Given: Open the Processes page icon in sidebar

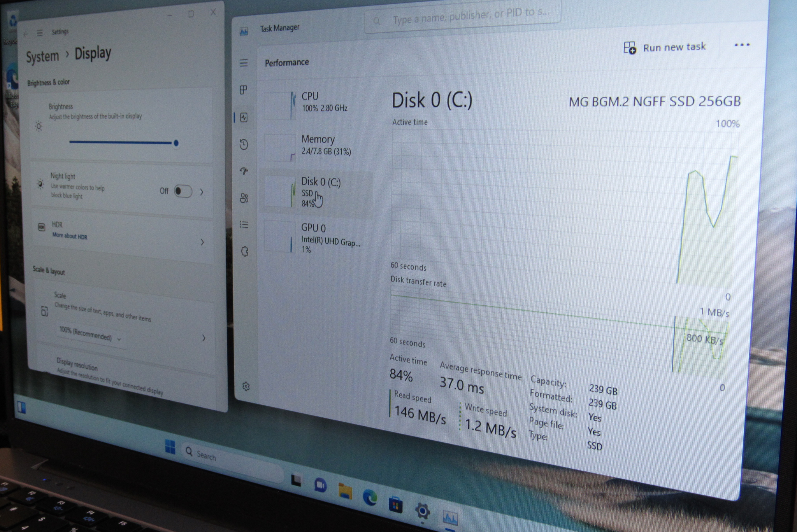Looking at the screenshot, I should [x=244, y=90].
